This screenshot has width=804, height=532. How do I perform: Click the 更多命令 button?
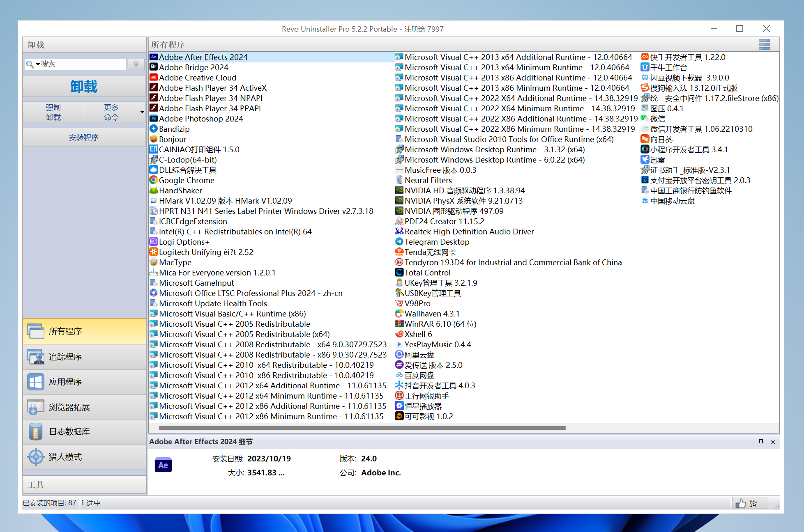[x=111, y=112]
